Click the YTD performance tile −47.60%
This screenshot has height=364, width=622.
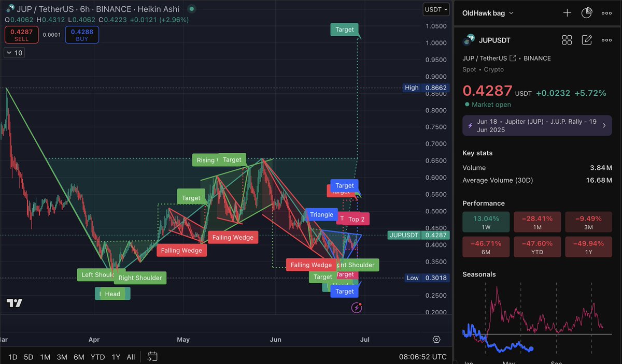click(x=537, y=247)
